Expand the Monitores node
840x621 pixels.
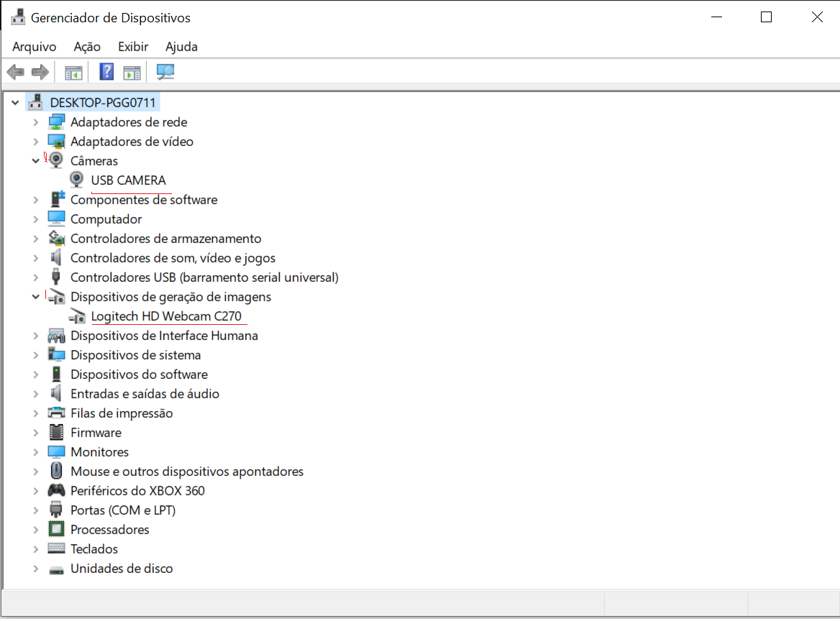[36, 452]
